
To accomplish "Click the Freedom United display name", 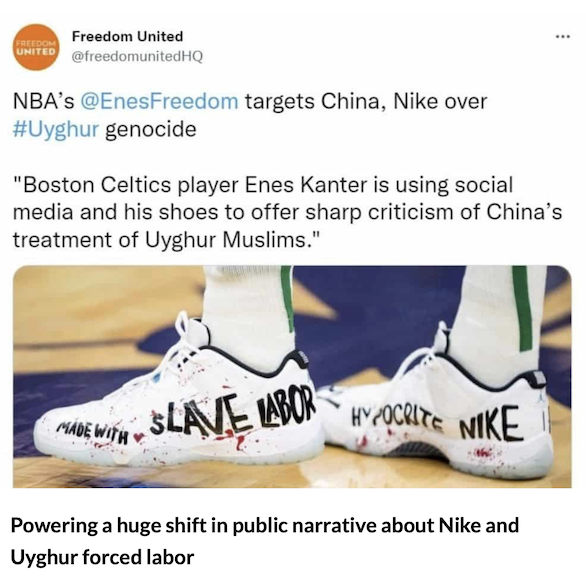I will tap(127, 36).
